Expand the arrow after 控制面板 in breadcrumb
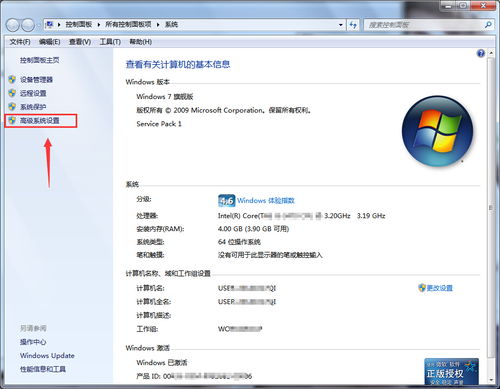500x389 pixels. (99, 25)
